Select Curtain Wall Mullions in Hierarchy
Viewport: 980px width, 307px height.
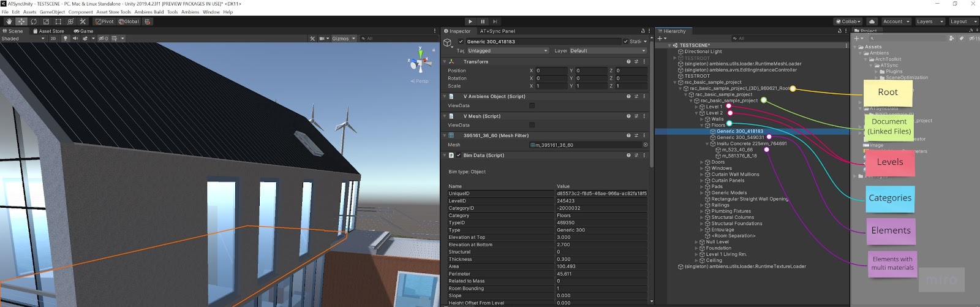735,175
